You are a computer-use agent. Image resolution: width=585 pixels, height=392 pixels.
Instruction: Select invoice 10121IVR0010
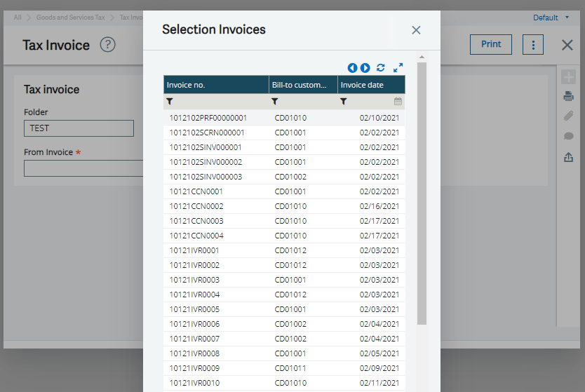[x=284, y=383]
